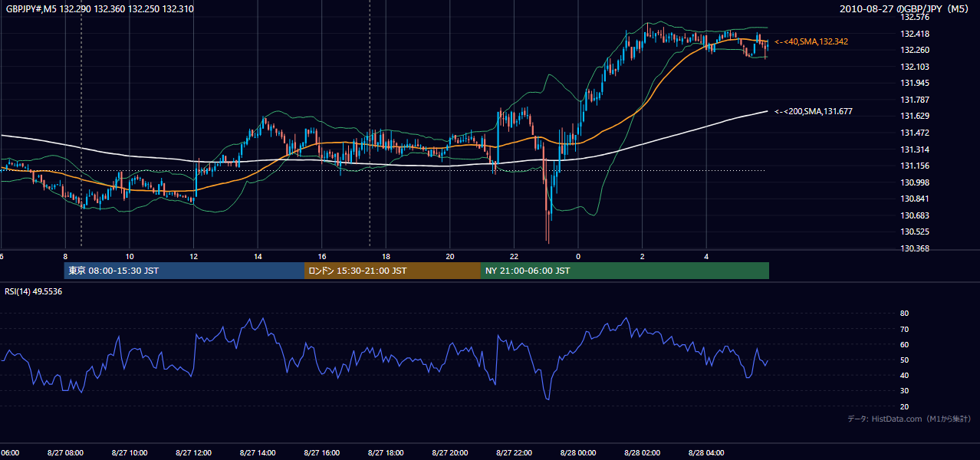This screenshot has width=980, height=460.
Task: Click bottom timeline label 8/27 20:00
Action: 449,453
